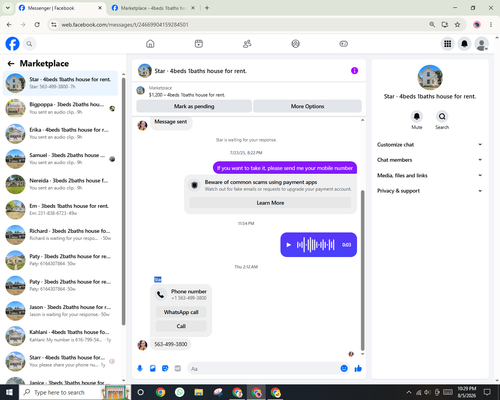500x400 pixels.
Task: Open File Explorer from the taskbar
Action: point(199,392)
